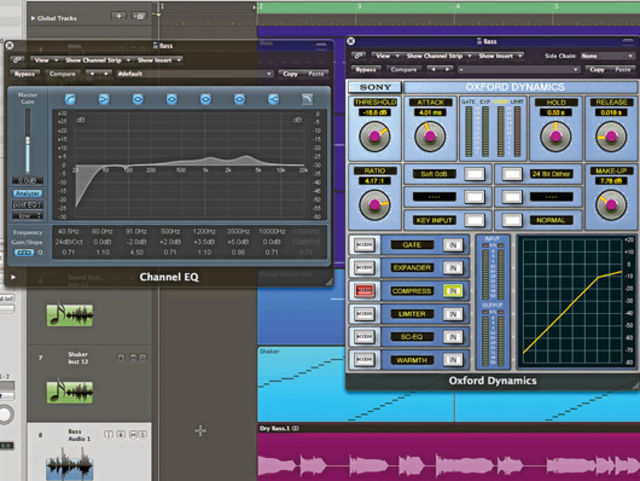Open Show Insert menu in Channel EQ

tap(158, 60)
